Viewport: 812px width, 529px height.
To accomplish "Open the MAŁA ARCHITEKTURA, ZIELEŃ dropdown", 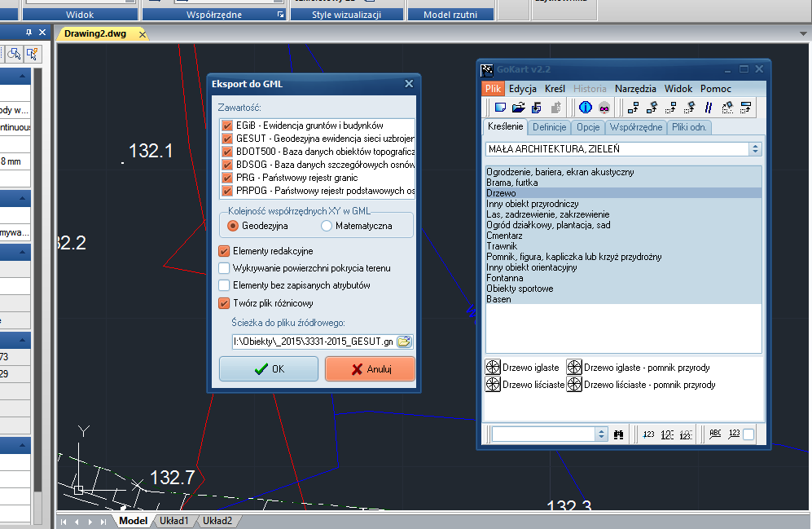I will click(x=755, y=149).
